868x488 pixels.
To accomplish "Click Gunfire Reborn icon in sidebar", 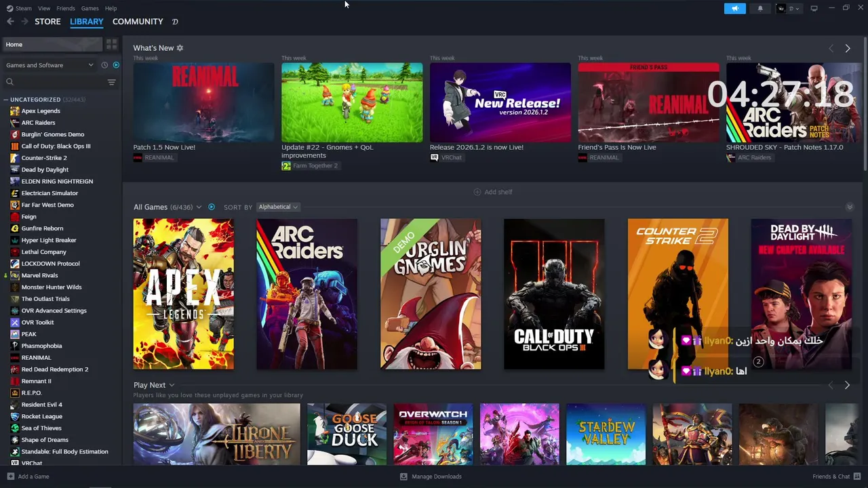I will (x=15, y=228).
